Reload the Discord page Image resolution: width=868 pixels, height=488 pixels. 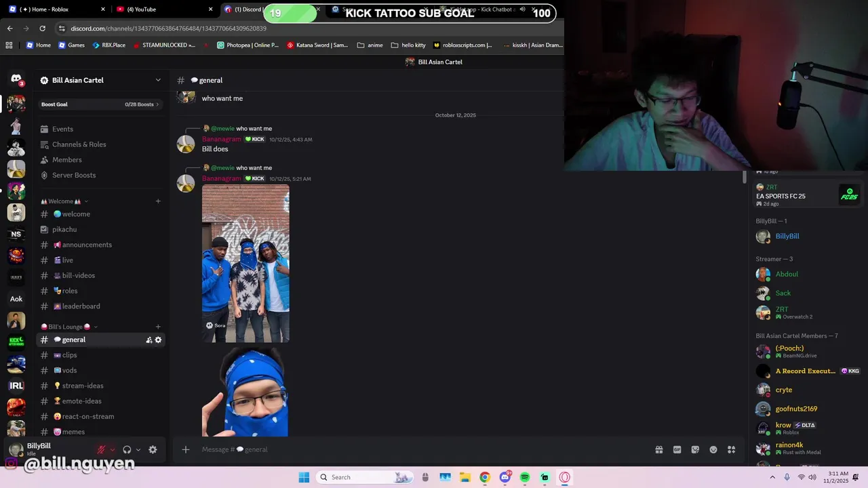click(x=42, y=28)
